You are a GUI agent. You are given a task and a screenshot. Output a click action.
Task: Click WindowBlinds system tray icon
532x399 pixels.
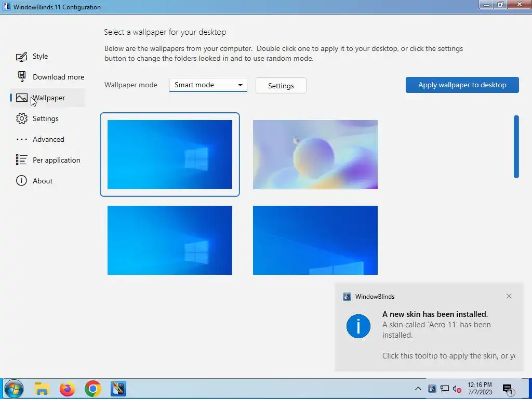click(432, 389)
